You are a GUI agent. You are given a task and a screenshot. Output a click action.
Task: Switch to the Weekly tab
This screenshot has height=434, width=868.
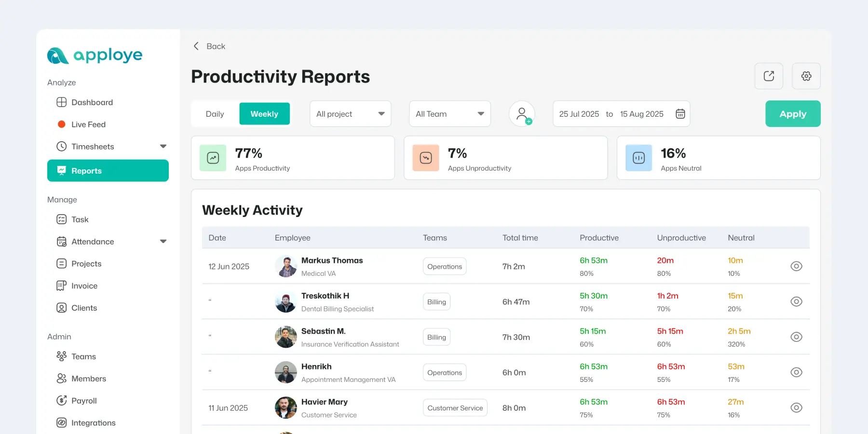coord(264,114)
